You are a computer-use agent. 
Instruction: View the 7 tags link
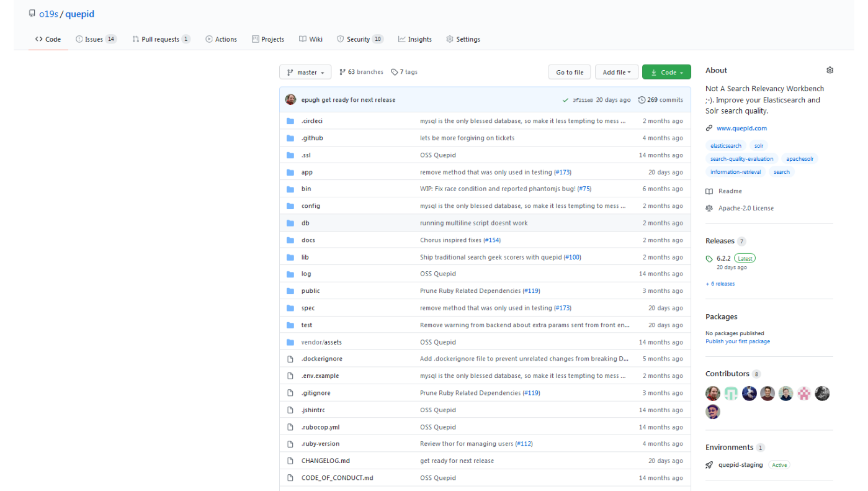click(405, 72)
